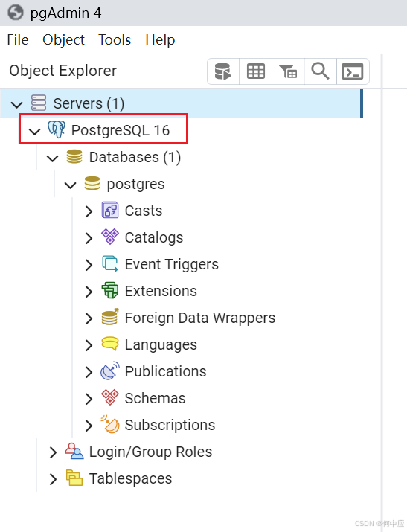Click the Languages speech bubble icon
This screenshot has width=407, height=532.
[110, 344]
